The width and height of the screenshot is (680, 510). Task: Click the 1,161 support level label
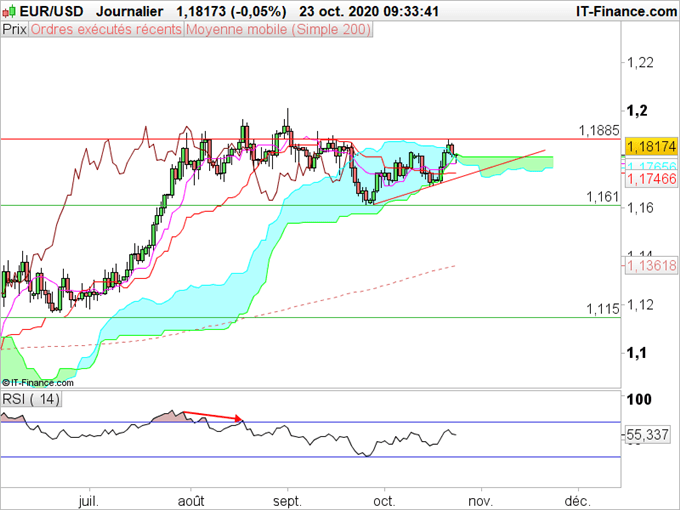pyautogui.click(x=602, y=197)
